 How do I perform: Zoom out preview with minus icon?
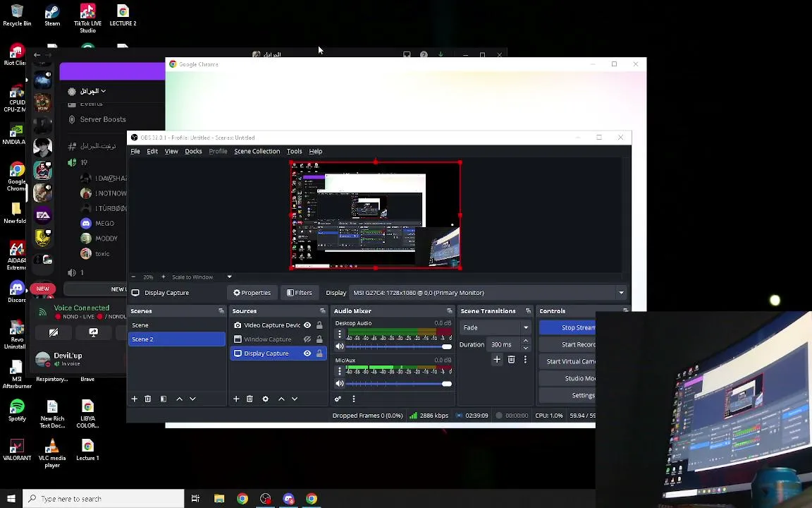(x=133, y=277)
